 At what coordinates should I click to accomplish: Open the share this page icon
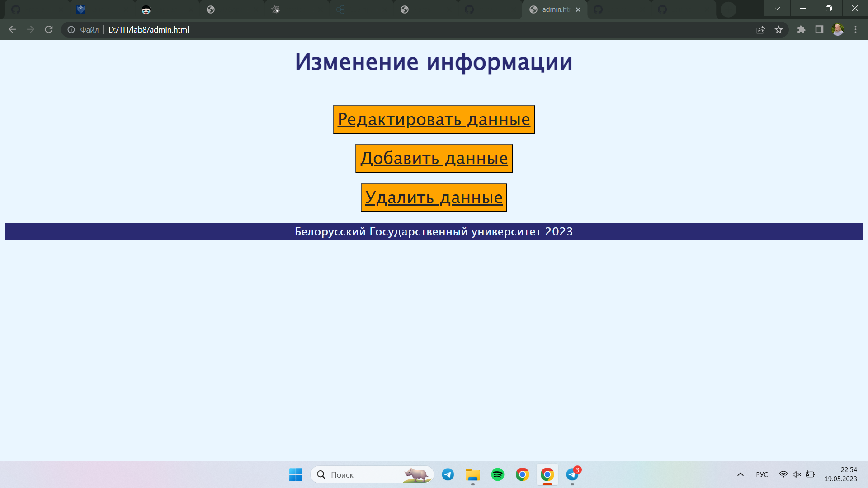761,30
